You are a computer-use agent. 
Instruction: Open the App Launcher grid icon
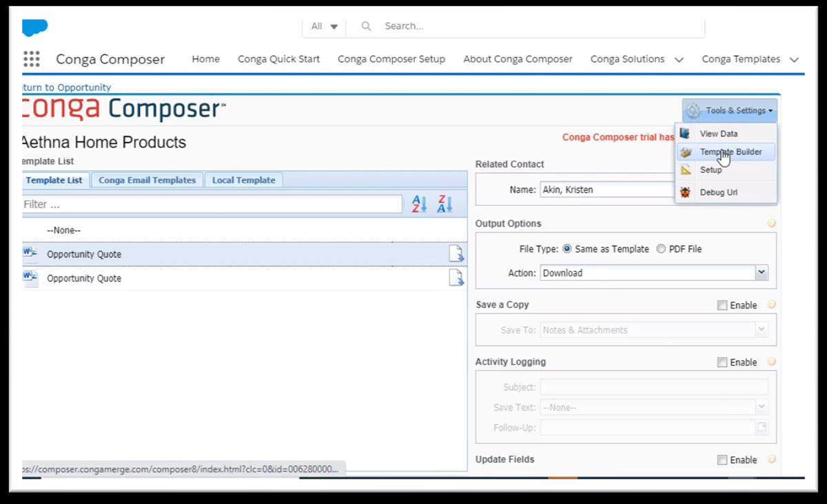pyautogui.click(x=32, y=59)
